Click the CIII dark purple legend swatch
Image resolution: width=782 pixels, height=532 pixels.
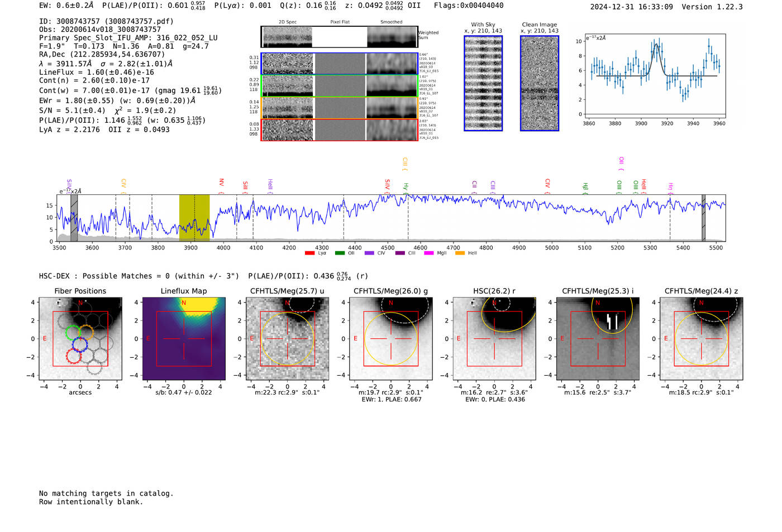pos(400,253)
